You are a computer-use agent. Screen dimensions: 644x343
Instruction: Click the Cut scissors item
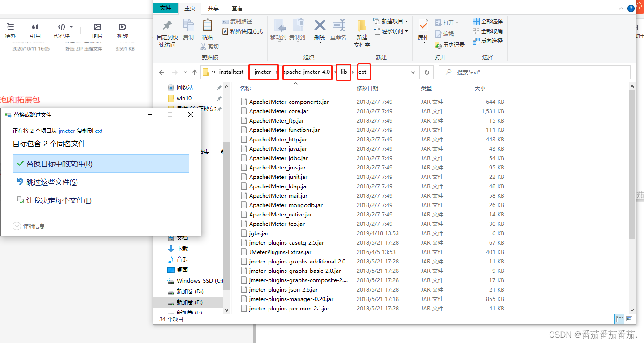click(x=209, y=46)
